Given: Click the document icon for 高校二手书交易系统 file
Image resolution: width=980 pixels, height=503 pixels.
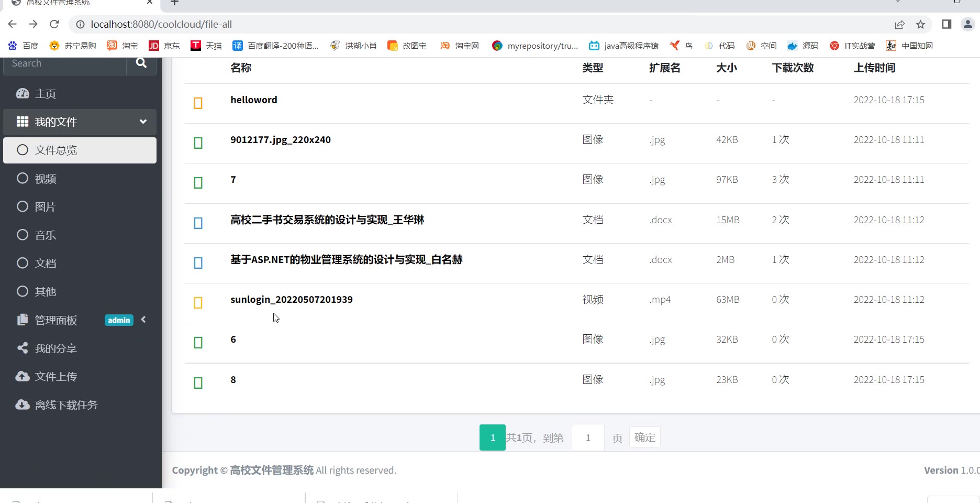Looking at the screenshot, I should (x=198, y=223).
